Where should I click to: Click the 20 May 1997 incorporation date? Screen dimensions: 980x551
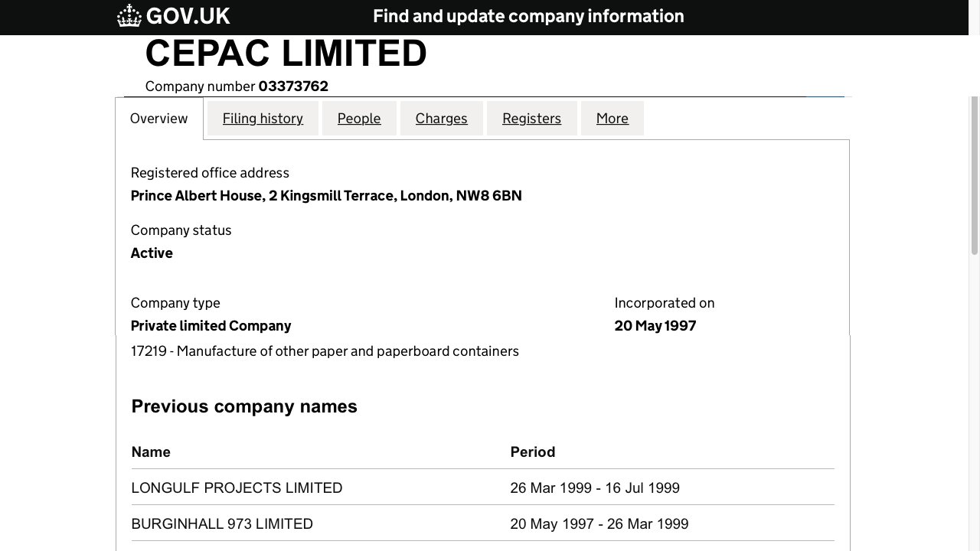[x=655, y=326]
